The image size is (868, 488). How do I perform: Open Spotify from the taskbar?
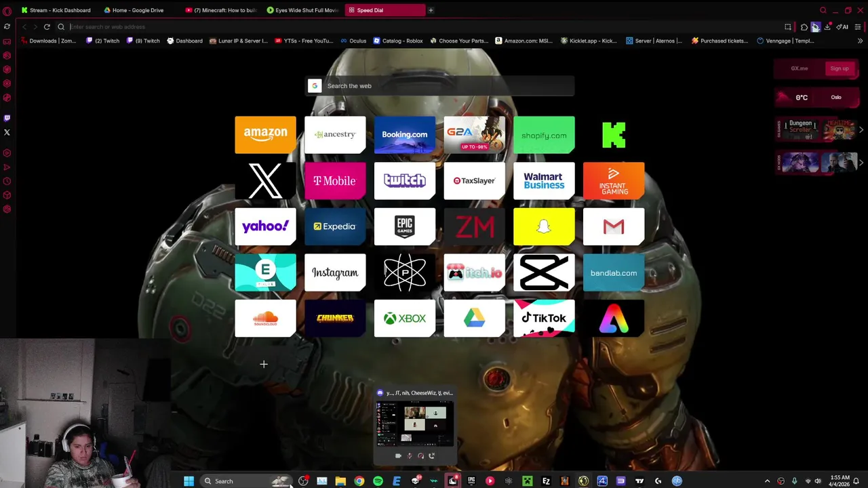378,481
